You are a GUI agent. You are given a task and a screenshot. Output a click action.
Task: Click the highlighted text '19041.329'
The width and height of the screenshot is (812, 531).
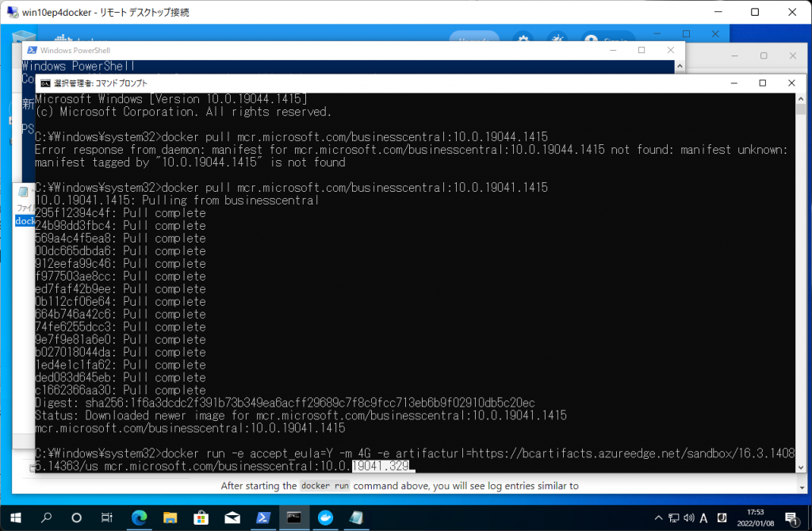(x=381, y=466)
